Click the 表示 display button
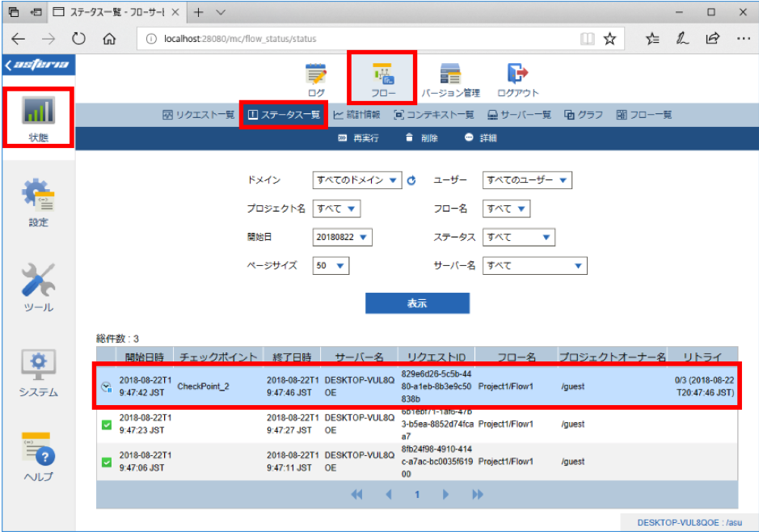The image size is (759, 532). pyautogui.click(x=417, y=303)
